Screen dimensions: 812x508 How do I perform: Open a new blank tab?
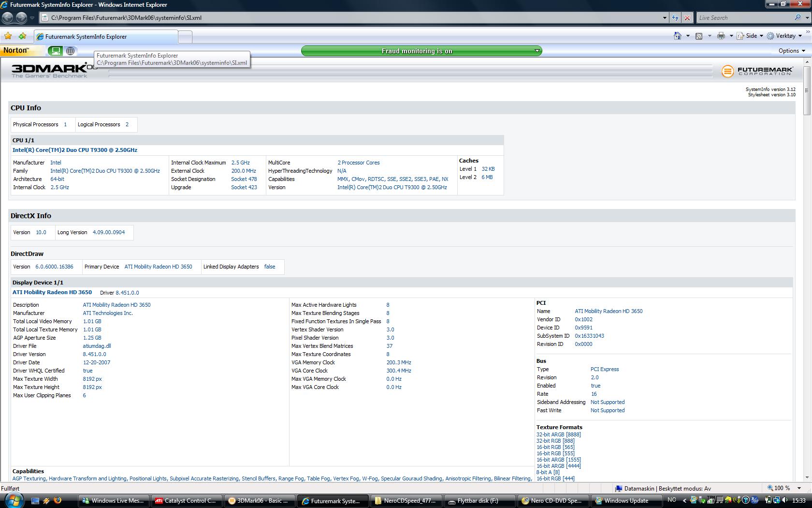tap(185, 37)
